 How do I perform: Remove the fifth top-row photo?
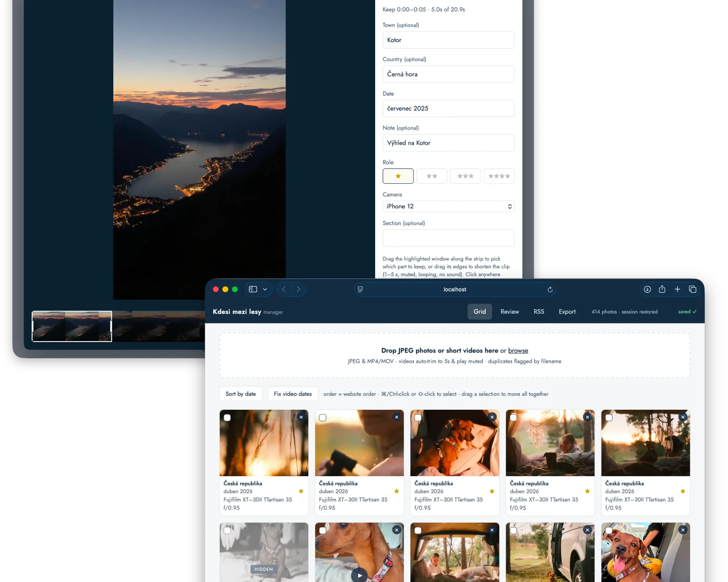[683, 417]
